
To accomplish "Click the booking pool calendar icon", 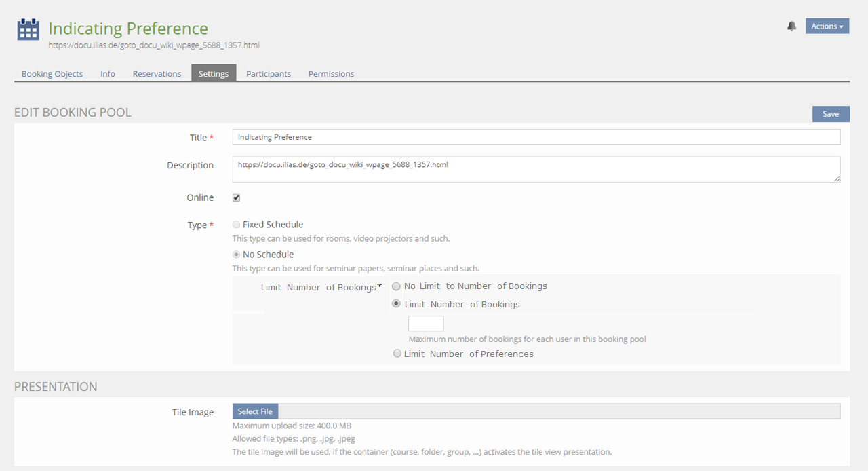I will 28,31.
